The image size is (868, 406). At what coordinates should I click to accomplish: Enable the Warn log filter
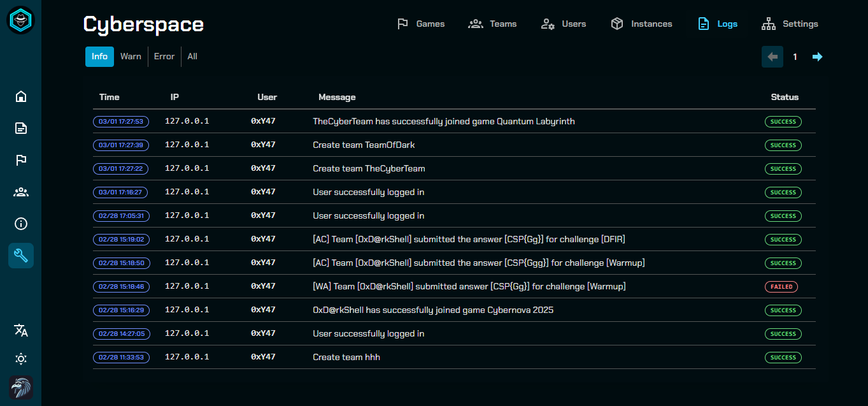(131, 56)
